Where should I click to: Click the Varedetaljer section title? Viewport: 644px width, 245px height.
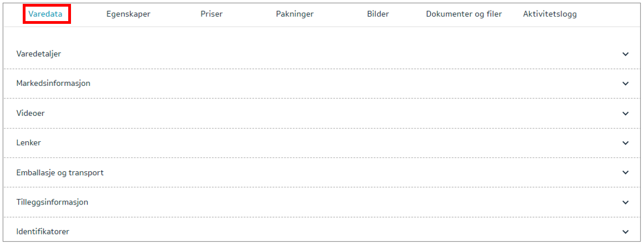coord(39,54)
